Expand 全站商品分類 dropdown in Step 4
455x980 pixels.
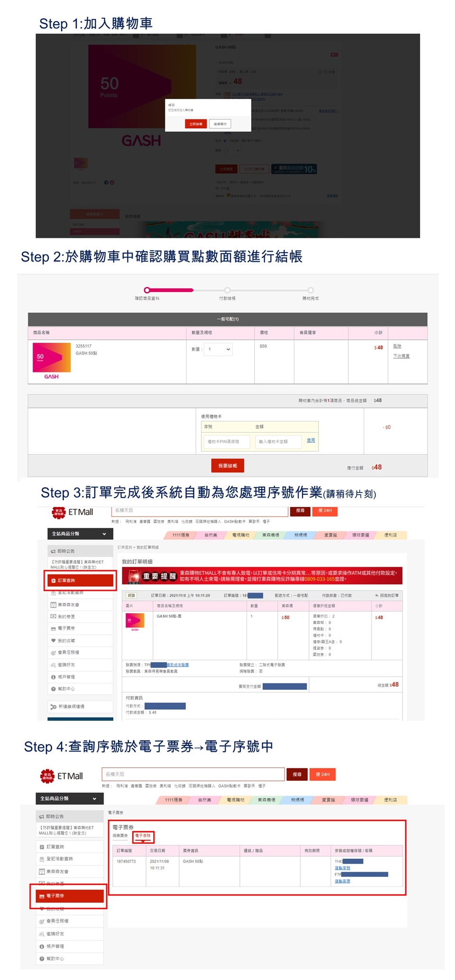coord(69,799)
